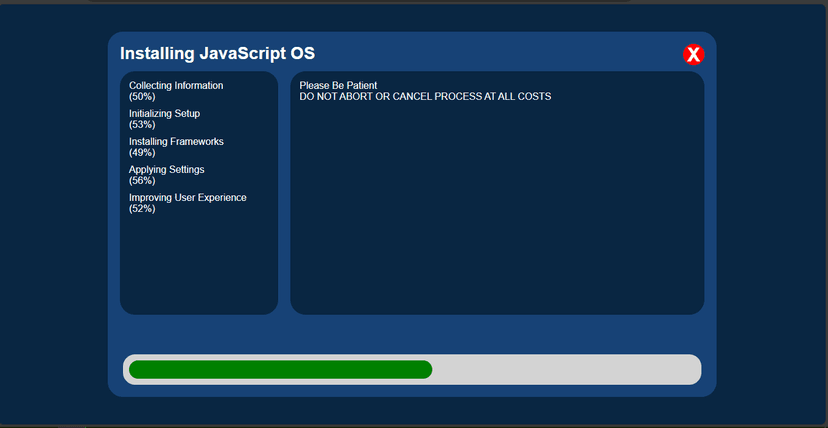Click the red X close icon
Viewport: 828px width, 428px height.
pos(693,55)
